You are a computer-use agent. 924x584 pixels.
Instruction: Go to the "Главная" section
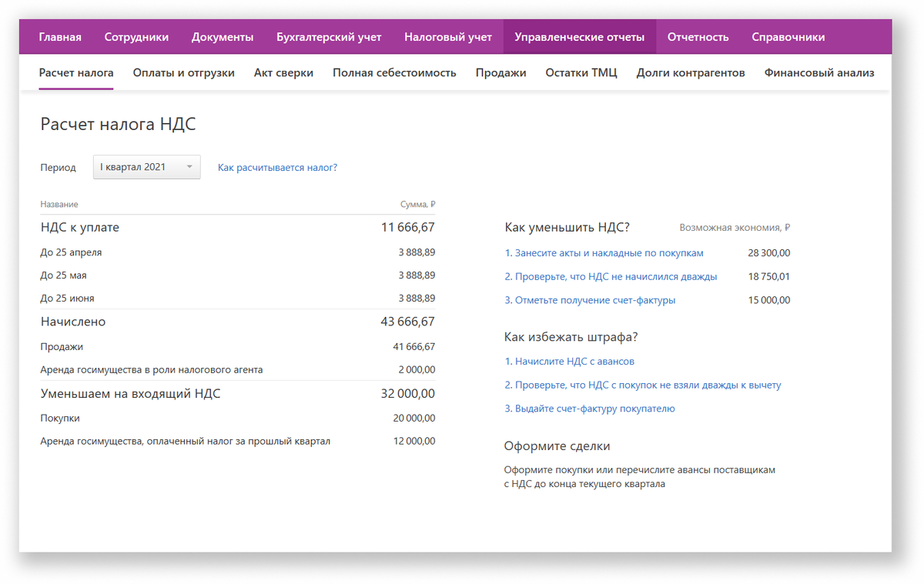click(59, 35)
